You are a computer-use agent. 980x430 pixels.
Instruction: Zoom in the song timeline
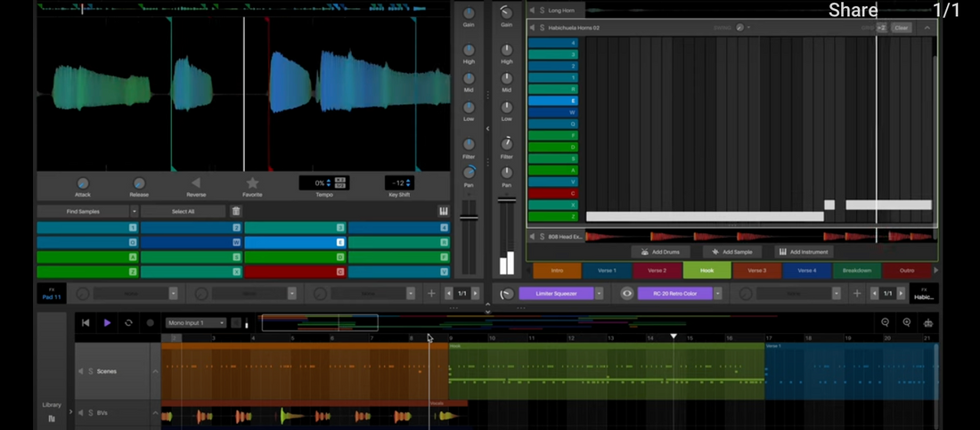pyautogui.click(x=907, y=323)
